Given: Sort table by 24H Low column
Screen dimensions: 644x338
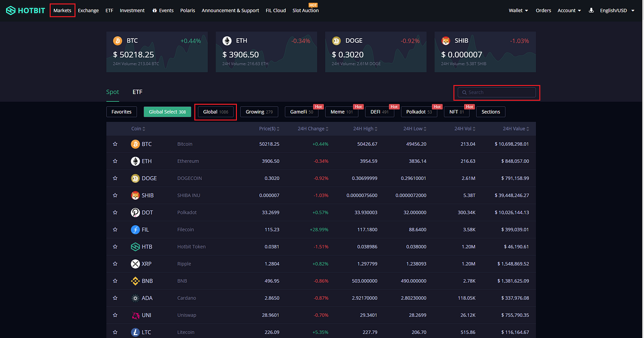Looking at the screenshot, I should (x=415, y=129).
